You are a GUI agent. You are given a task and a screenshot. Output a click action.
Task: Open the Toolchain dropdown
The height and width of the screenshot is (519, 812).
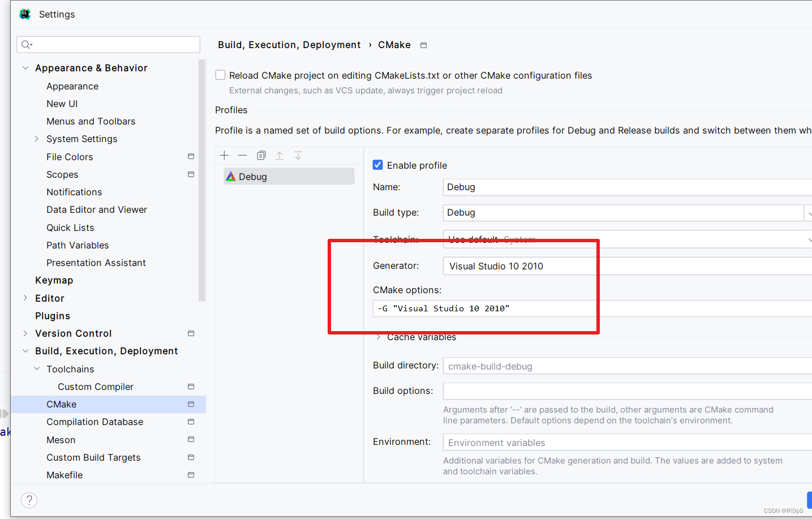tap(809, 239)
